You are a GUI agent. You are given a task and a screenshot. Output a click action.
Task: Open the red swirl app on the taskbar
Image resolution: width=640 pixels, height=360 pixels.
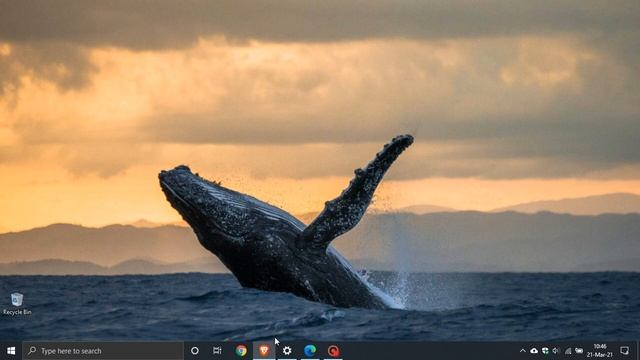[333, 351]
